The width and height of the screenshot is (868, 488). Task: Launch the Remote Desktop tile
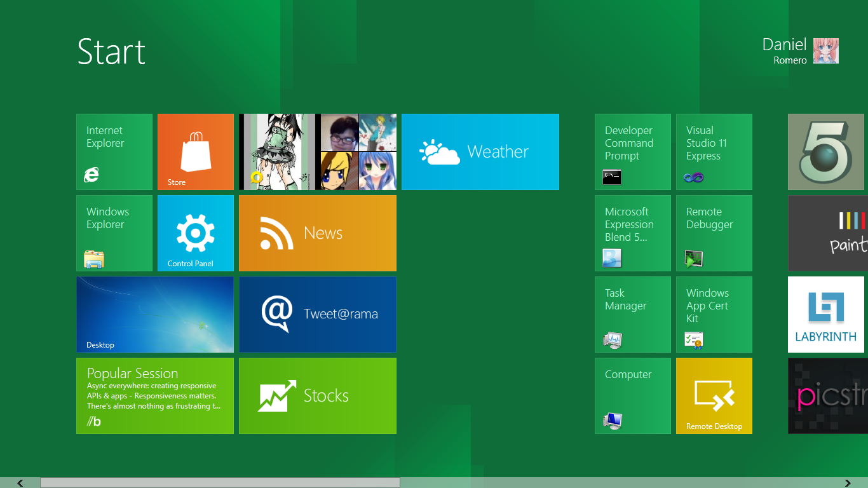click(x=714, y=396)
